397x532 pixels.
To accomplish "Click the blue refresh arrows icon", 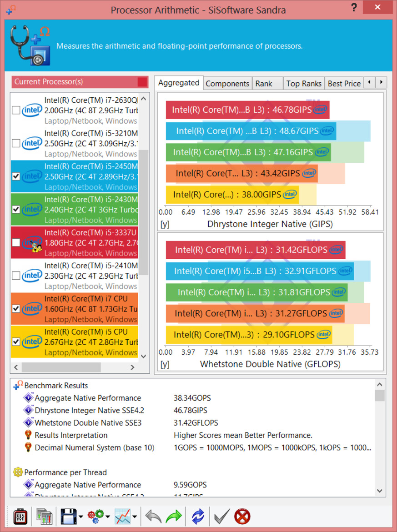I will (198, 517).
